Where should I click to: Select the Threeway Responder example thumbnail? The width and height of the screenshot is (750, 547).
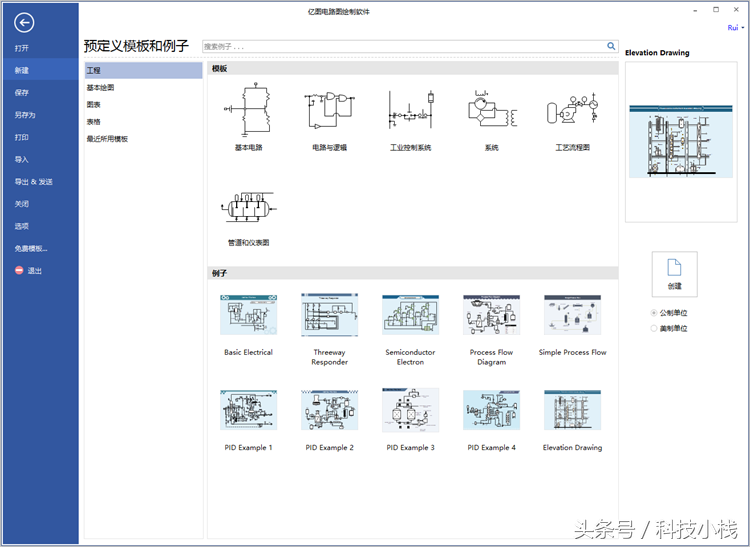(330, 315)
